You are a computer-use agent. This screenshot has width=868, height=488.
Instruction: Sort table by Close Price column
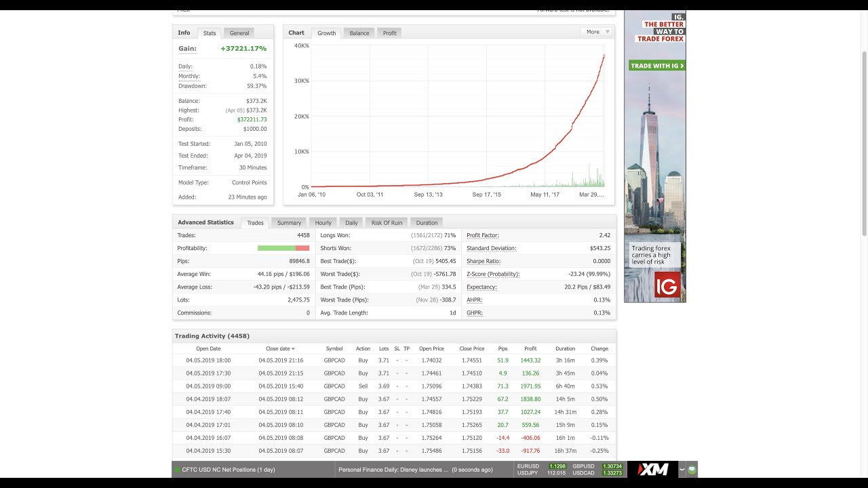(x=472, y=349)
